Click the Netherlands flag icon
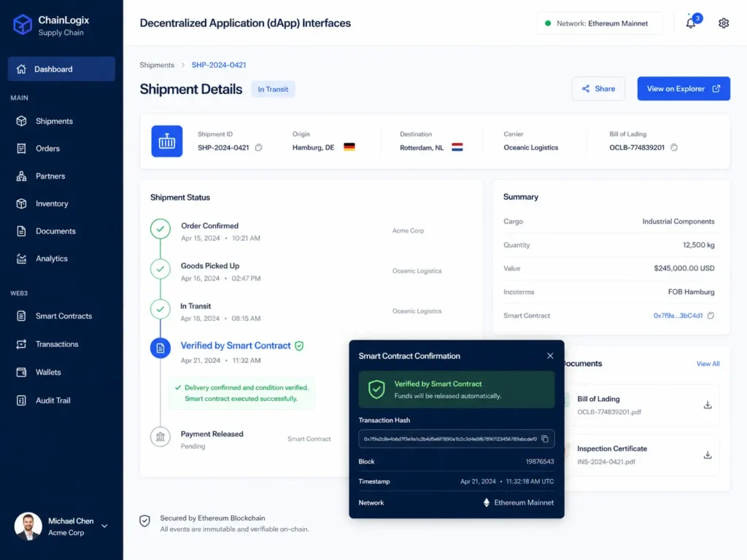This screenshot has width=747, height=560. tap(457, 147)
